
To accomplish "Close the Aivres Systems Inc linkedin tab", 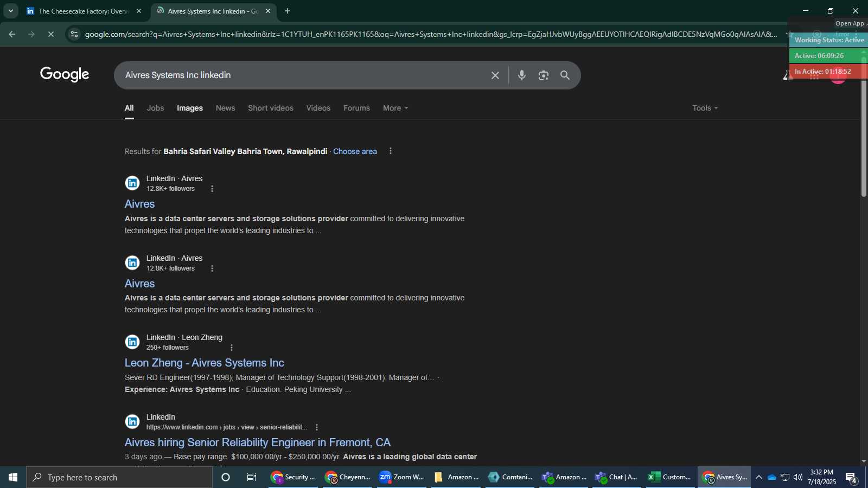I will coord(267,11).
